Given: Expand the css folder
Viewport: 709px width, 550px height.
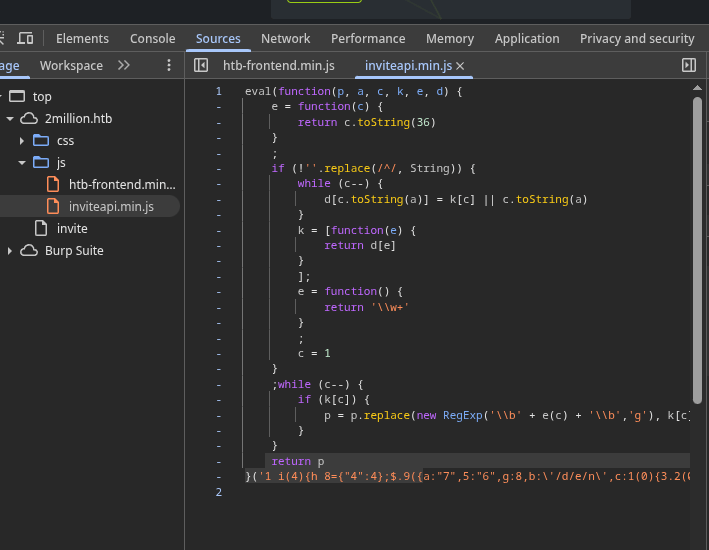Looking at the screenshot, I should (21, 141).
